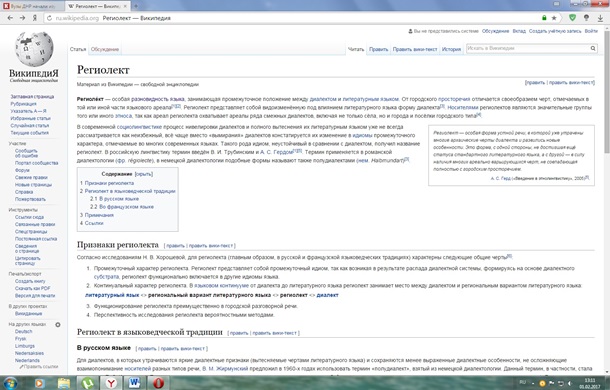Jump to contents entry Признаки региолекта
Viewport: 610px width, 390px height.
point(109,183)
